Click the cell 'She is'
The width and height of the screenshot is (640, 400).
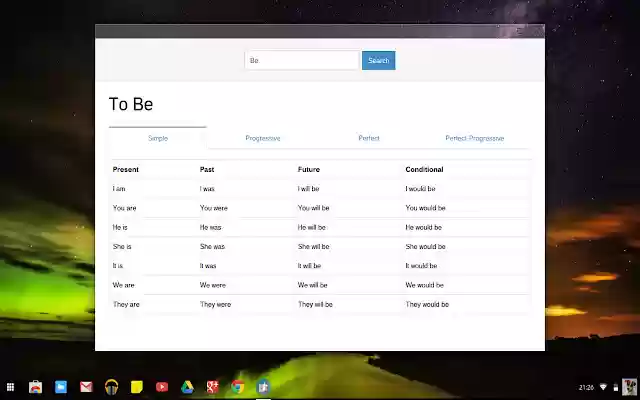(122, 247)
